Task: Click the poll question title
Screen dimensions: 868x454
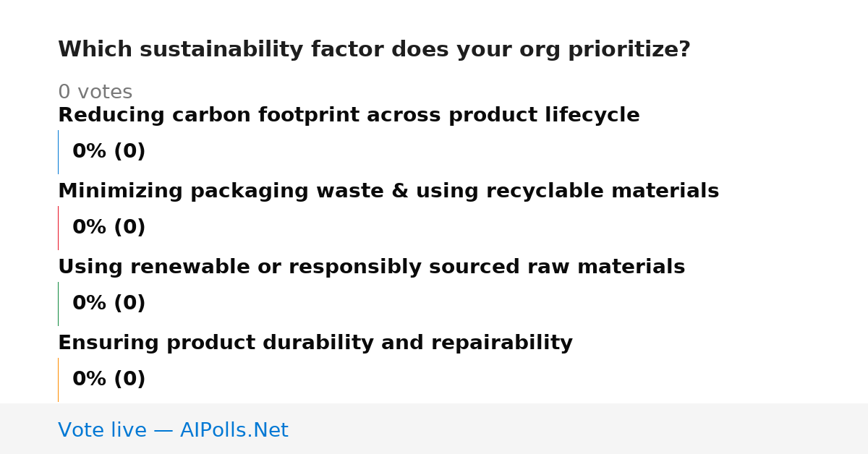Action: (374, 50)
